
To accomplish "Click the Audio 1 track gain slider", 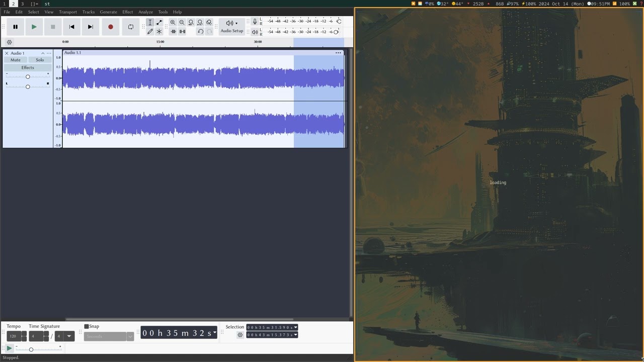I will click(x=28, y=76).
